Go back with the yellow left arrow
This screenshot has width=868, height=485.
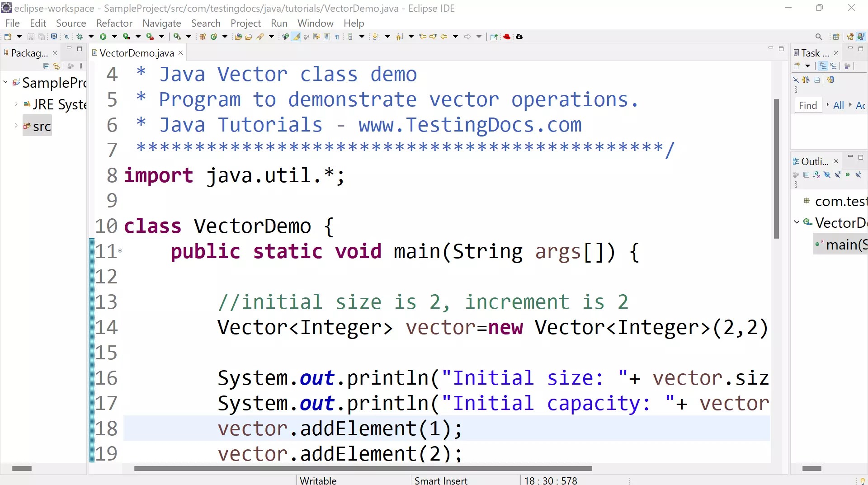(444, 37)
